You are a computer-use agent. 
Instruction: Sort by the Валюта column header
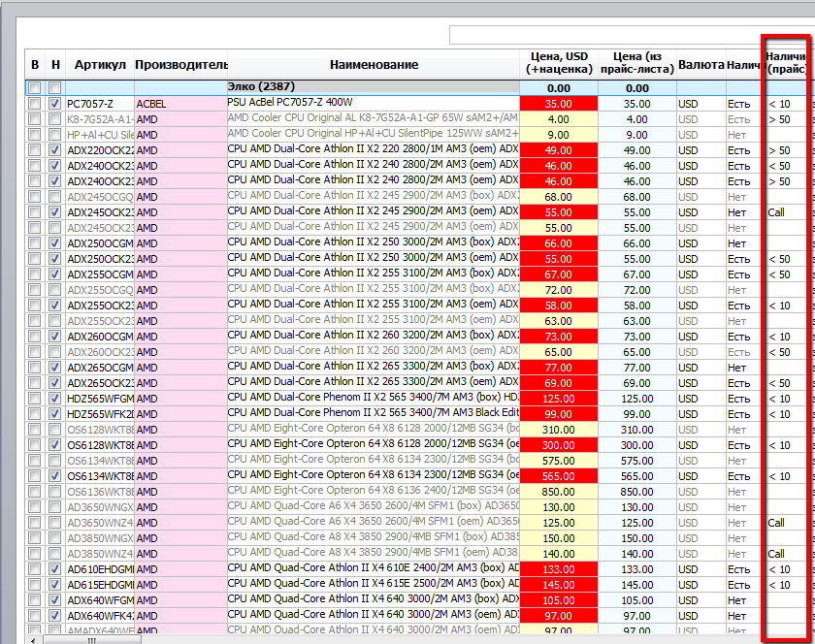[701, 64]
